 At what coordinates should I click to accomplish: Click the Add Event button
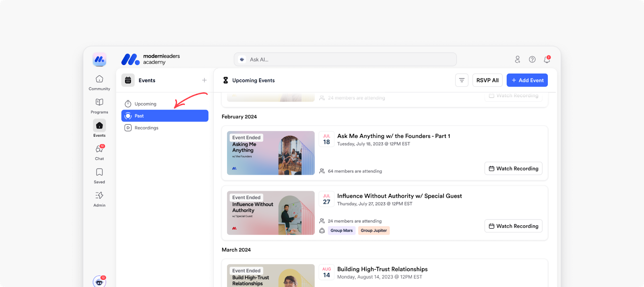point(527,80)
